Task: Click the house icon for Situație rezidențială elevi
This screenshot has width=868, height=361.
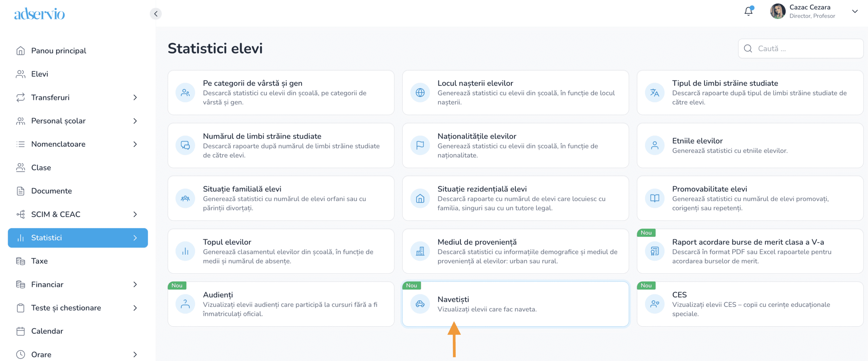Action: tap(420, 198)
